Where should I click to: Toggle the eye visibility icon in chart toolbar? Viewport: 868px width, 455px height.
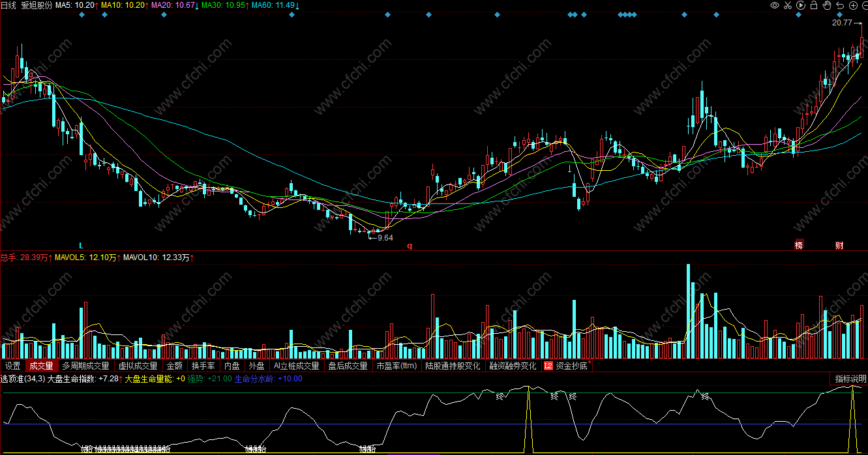pos(775,5)
